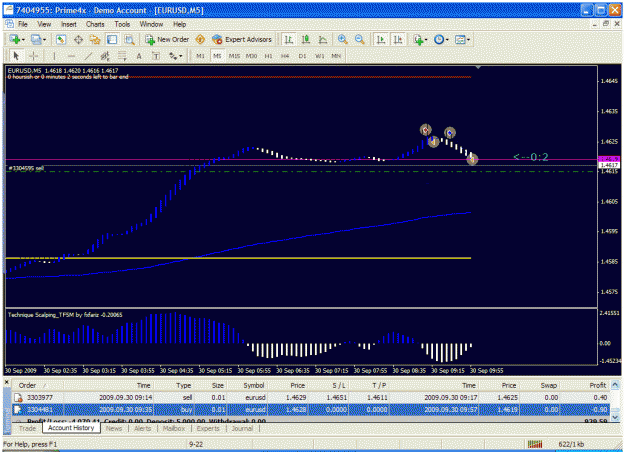
Task: Expand the Templates dropdown arrow
Action: (468, 40)
